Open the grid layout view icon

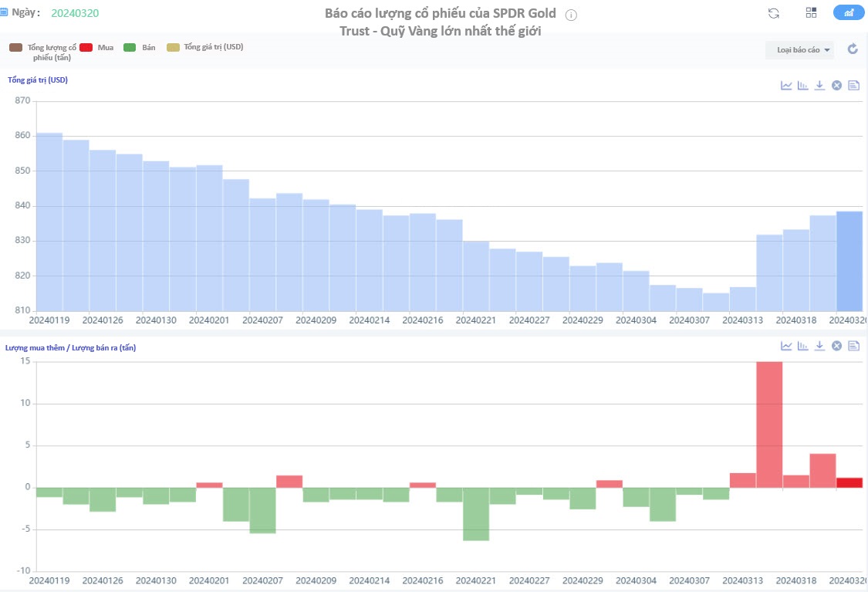point(811,13)
